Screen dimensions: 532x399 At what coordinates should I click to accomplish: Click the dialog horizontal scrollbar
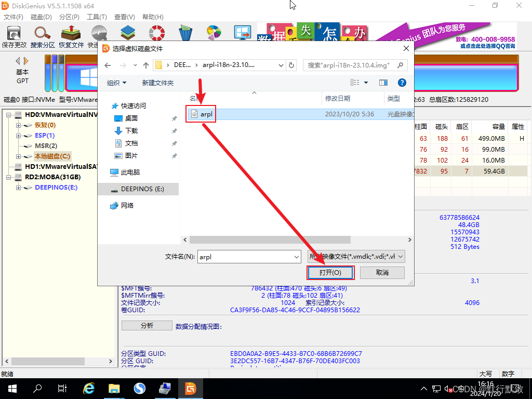[270, 240]
